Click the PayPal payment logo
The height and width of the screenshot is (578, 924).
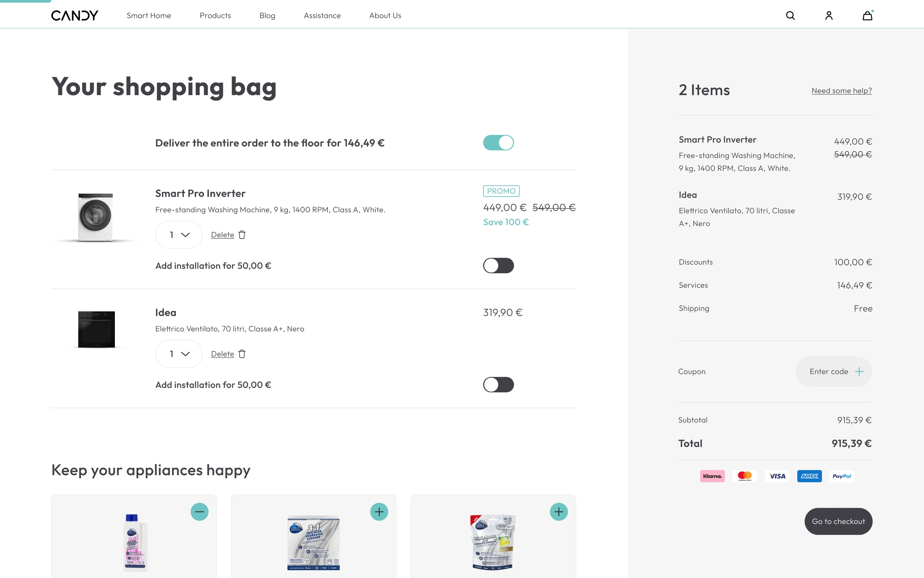(x=842, y=476)
